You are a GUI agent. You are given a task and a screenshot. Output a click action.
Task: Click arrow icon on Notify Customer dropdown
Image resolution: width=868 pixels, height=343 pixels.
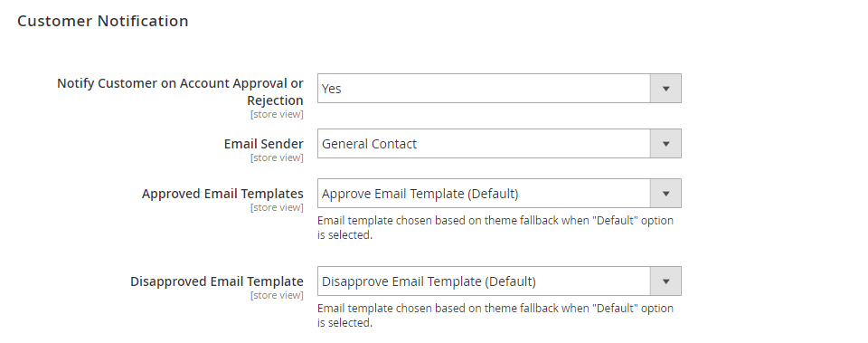tap(666, 89)
